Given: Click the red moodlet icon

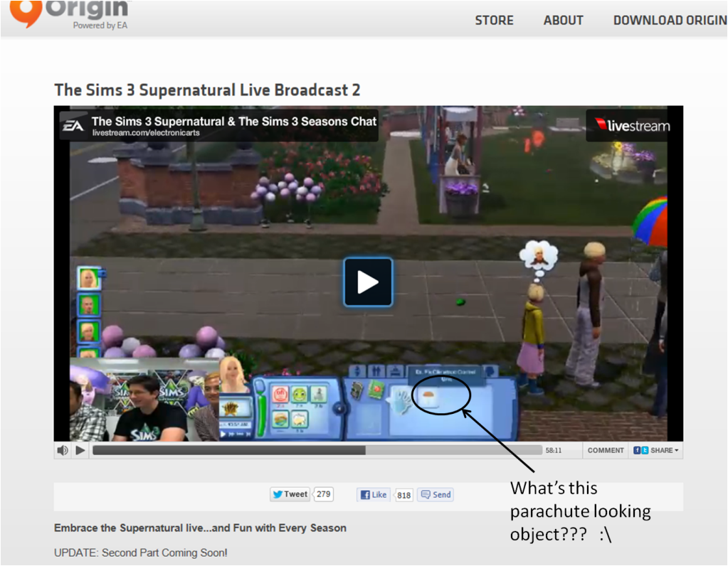Looking at the screenshot, I should [x=280, y=395].
